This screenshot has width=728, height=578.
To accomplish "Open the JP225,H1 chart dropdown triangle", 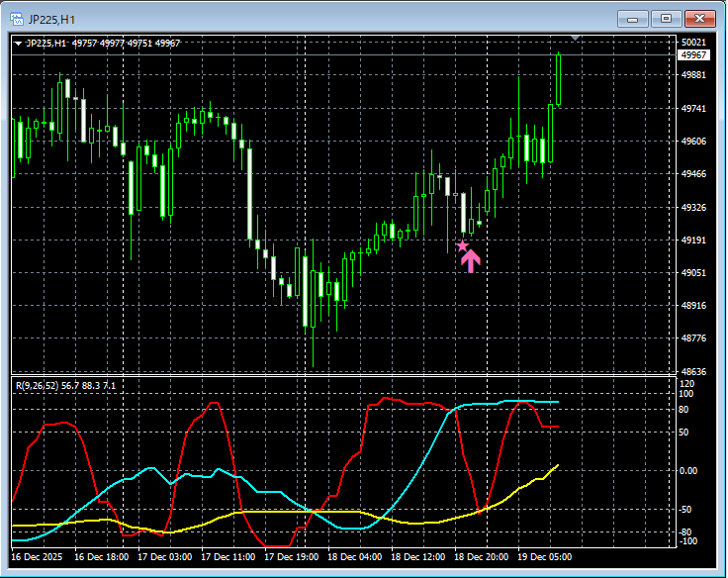I will click(x=18, y=43).
